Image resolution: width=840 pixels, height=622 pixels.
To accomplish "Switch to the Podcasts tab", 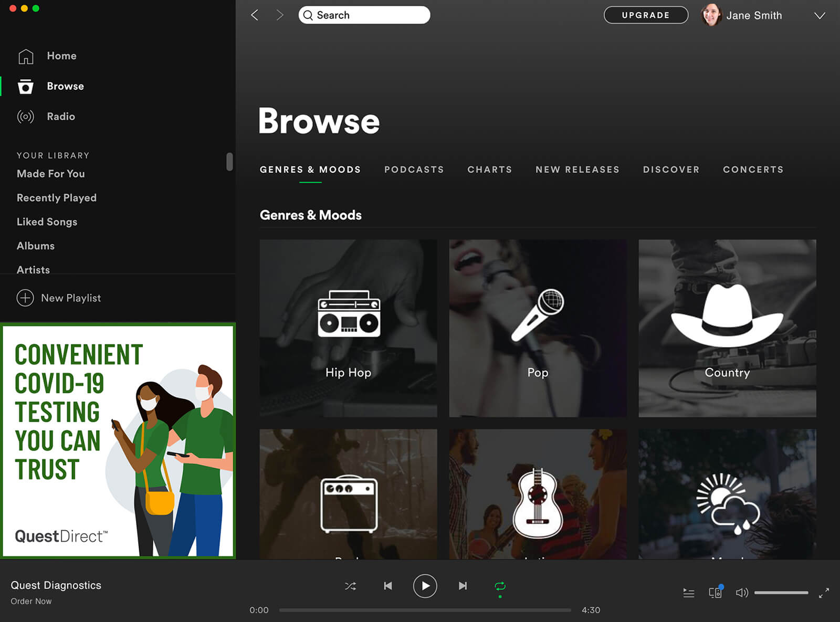I will pos(414,170).
